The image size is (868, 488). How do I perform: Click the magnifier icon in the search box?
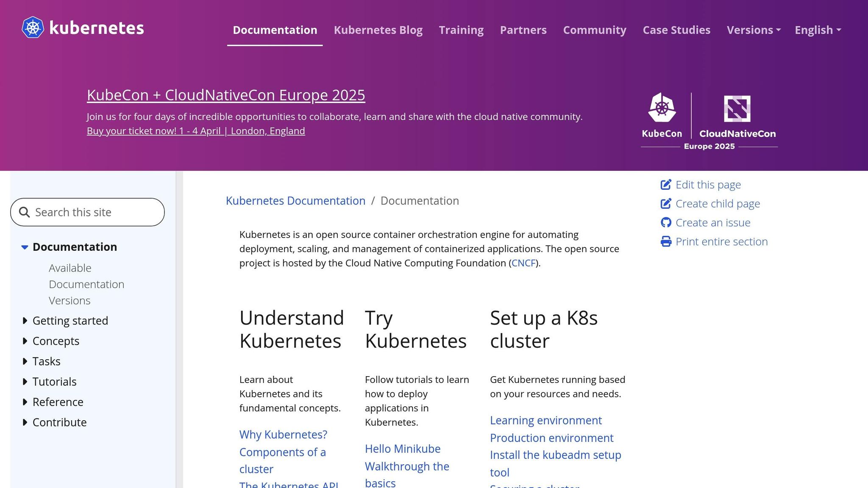tap(24, 212)
